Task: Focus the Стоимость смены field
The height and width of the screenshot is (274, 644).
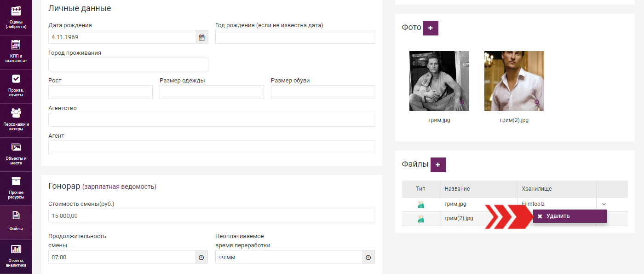Action: pyautogui.click(x=212, y=216)
